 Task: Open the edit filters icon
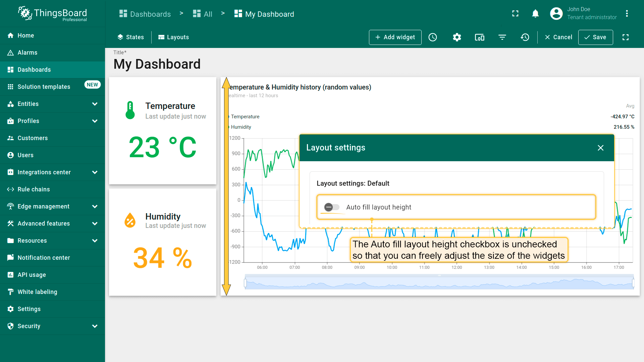pos(502,37)
